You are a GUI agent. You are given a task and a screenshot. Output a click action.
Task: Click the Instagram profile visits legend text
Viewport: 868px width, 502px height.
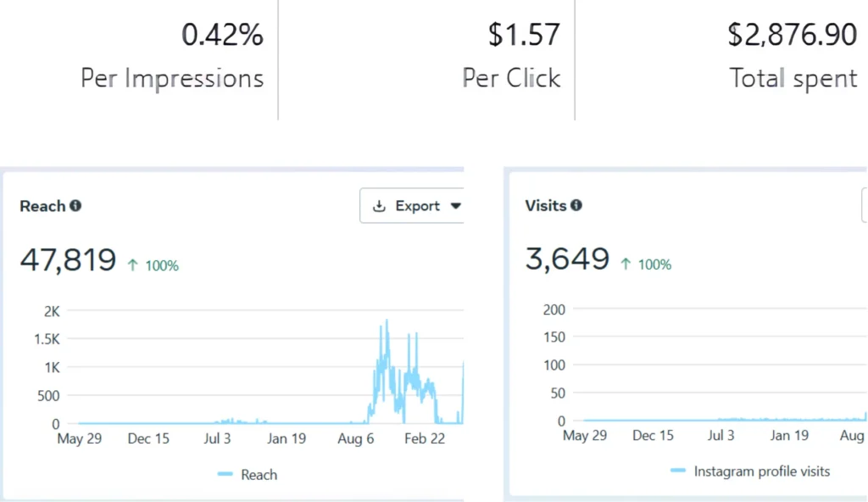pos(761,471)
